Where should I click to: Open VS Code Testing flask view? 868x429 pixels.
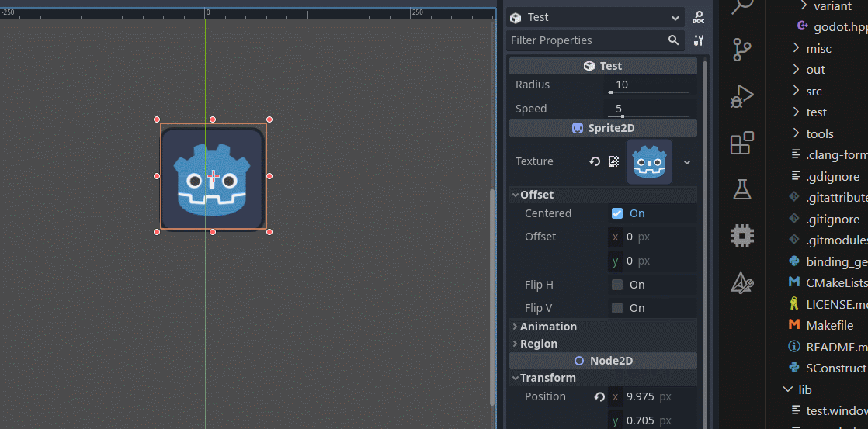[742, 189]
